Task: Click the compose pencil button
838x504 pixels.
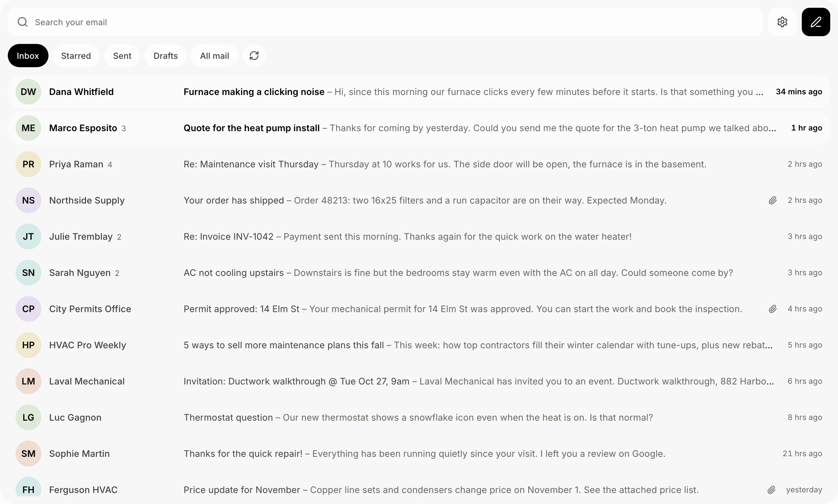Action: pyautogui.click(x=816, y=22)
